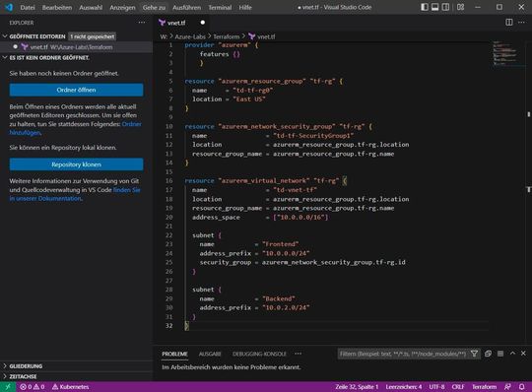Close the bottom panel

pos(523,354)
